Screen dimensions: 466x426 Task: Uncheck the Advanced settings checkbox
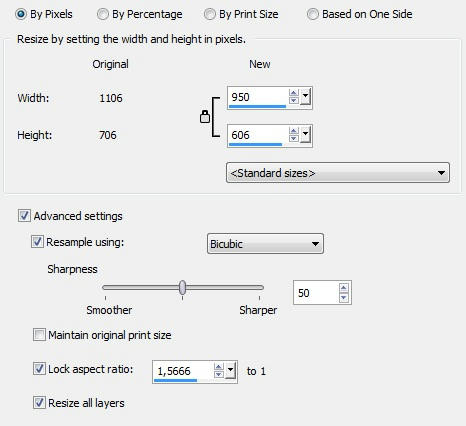click(24, 216)
